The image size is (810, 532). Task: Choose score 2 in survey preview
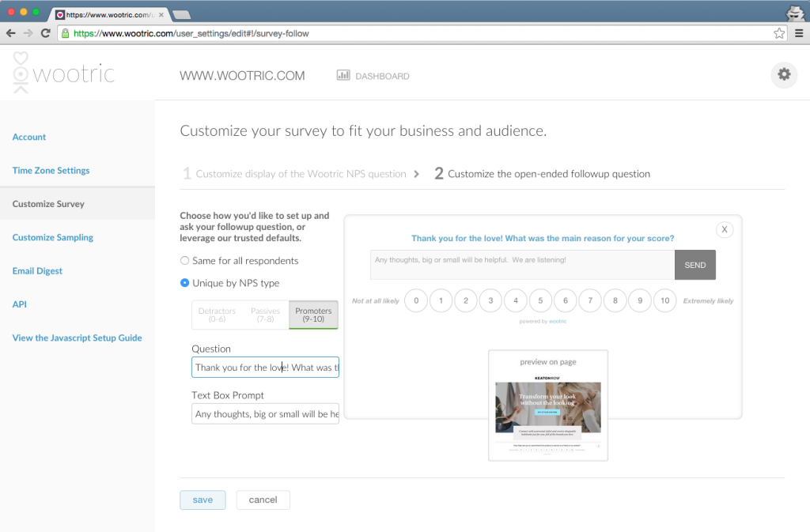[x=465, y=301]
